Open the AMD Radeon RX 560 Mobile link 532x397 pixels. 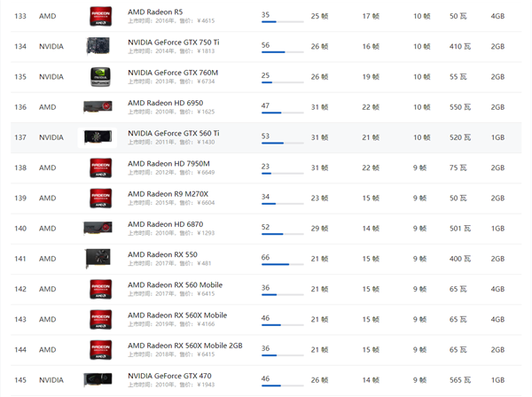[x=175, y=285]
